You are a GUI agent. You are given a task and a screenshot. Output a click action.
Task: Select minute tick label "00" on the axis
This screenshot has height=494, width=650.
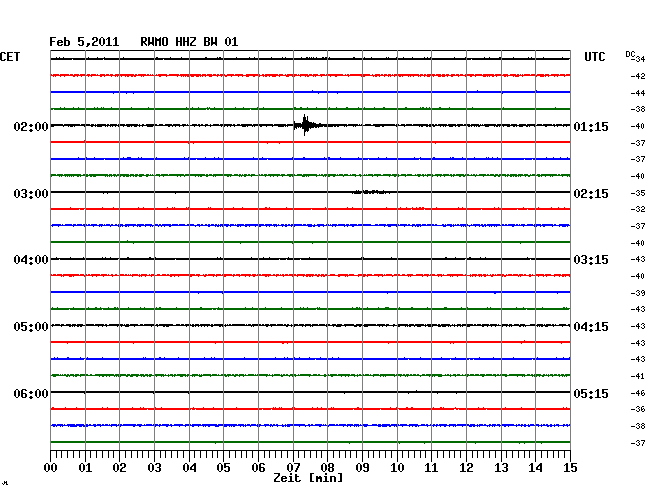pyautogui.click(x=51, y=468)
